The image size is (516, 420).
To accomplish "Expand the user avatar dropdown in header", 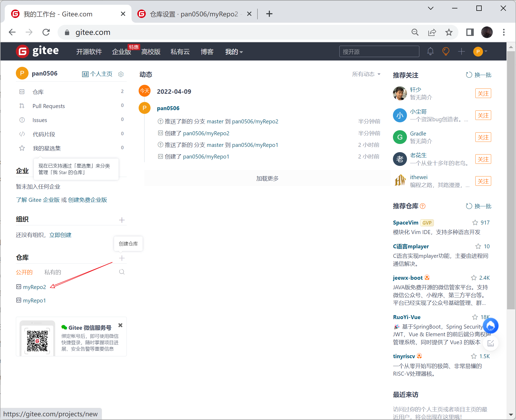I will tap(480, 52).
